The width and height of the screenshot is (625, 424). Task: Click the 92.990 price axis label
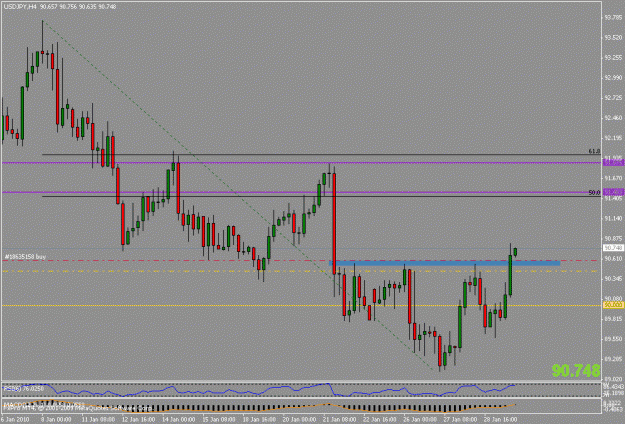coord(613,78)
